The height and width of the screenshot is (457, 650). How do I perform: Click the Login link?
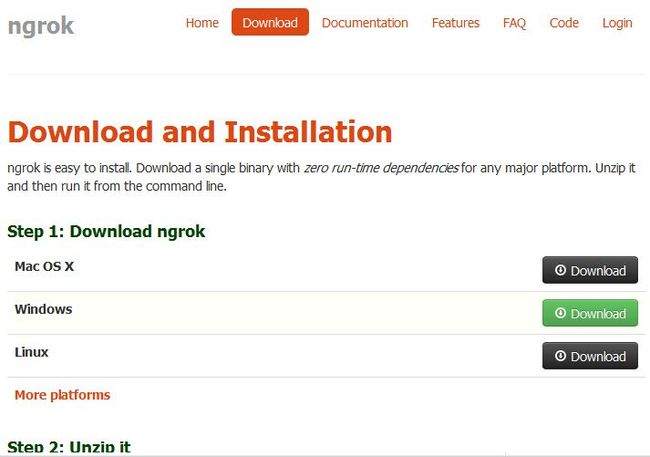click(617, 22)
